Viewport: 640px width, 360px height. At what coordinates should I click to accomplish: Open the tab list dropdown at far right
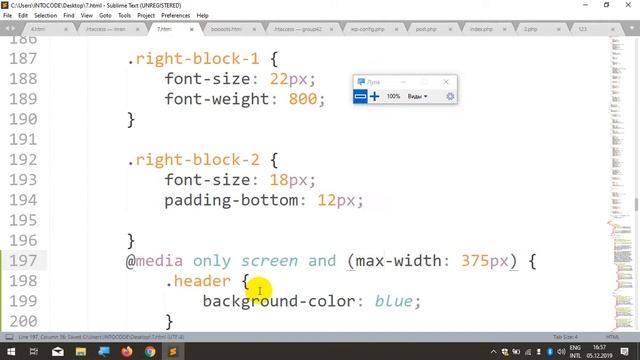coord(631,29)
